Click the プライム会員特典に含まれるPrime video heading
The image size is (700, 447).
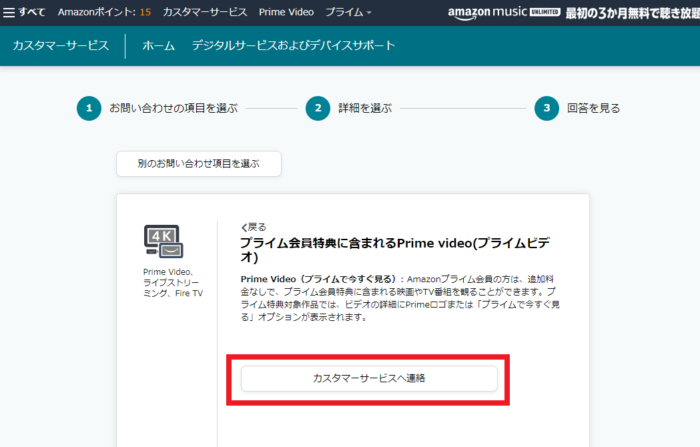395,250
